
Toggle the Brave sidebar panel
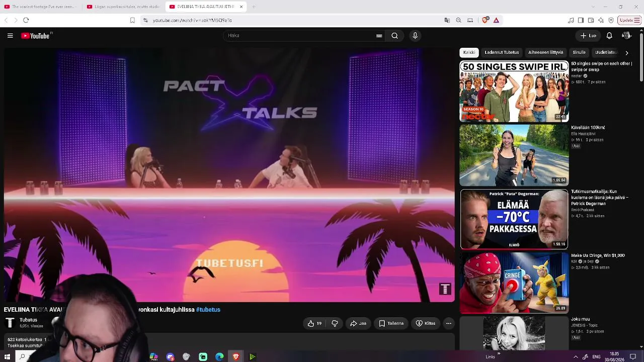click(x=581, y=20)
